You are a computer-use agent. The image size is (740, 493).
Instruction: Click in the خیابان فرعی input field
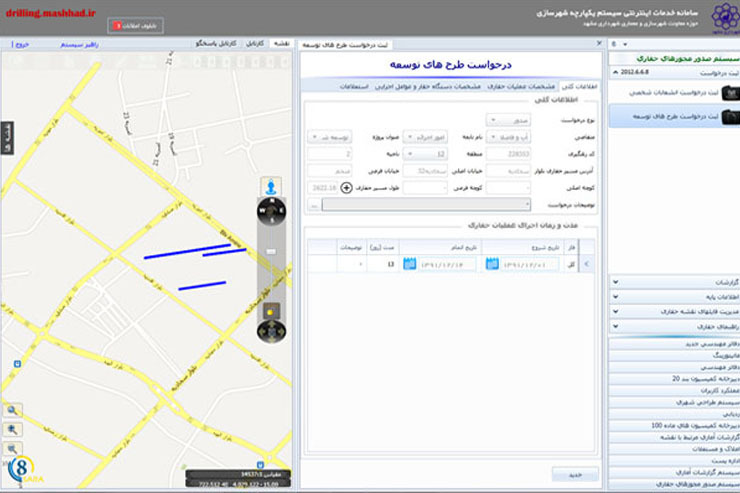tap(329, 171)
